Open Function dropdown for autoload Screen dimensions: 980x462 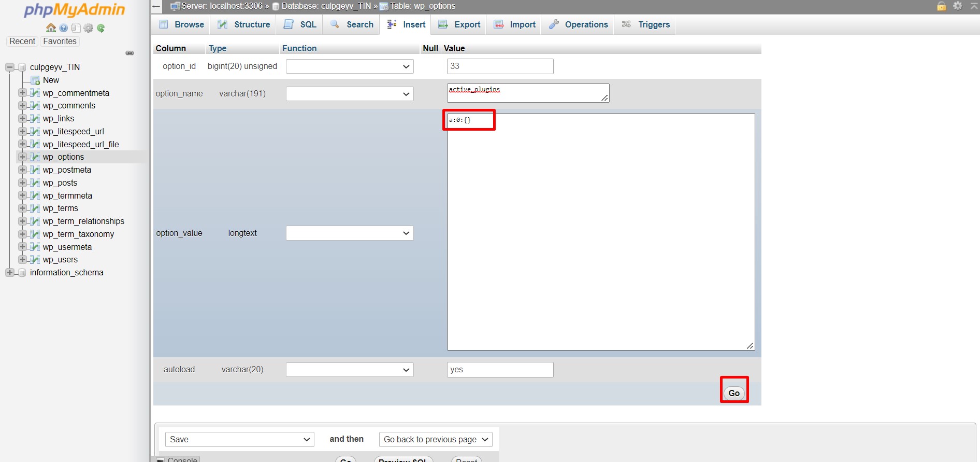[350, 370]
